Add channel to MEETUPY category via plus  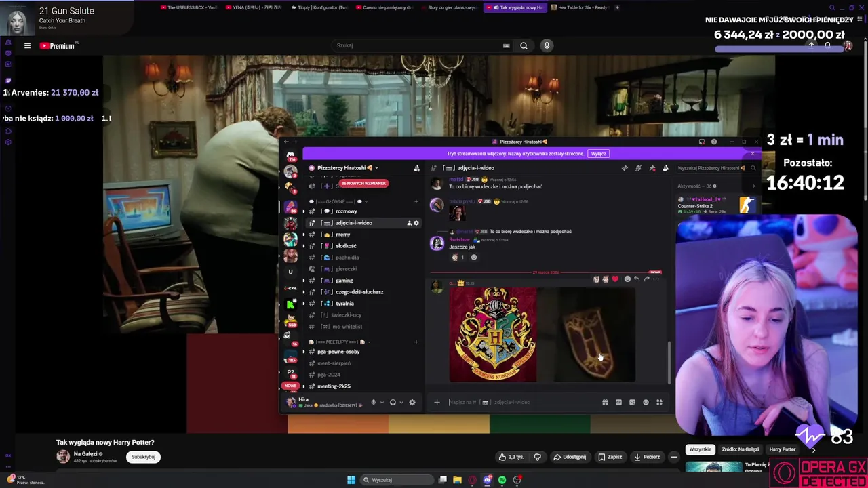click(416, 342)
